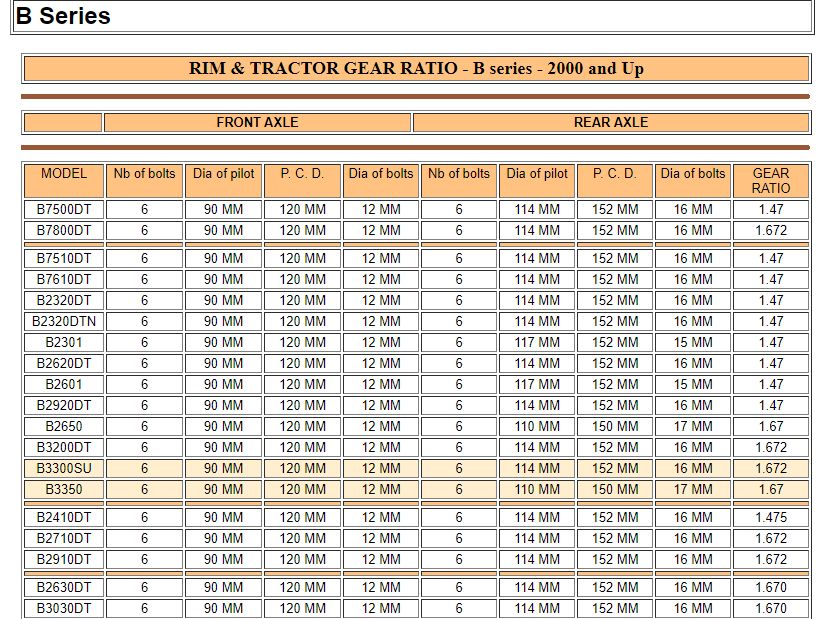Select model cell B2920DT

pos(64,405)
